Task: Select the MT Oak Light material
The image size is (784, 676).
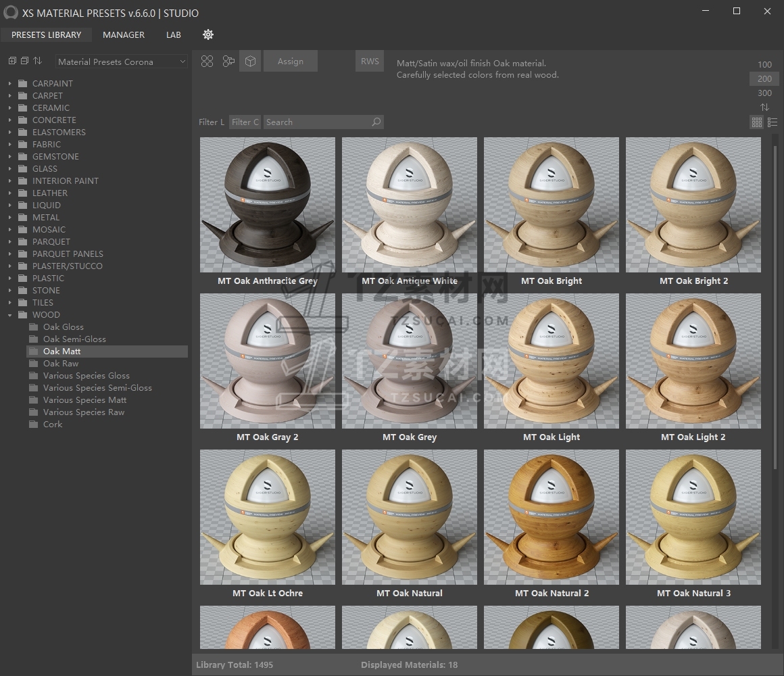Action: 552,361
